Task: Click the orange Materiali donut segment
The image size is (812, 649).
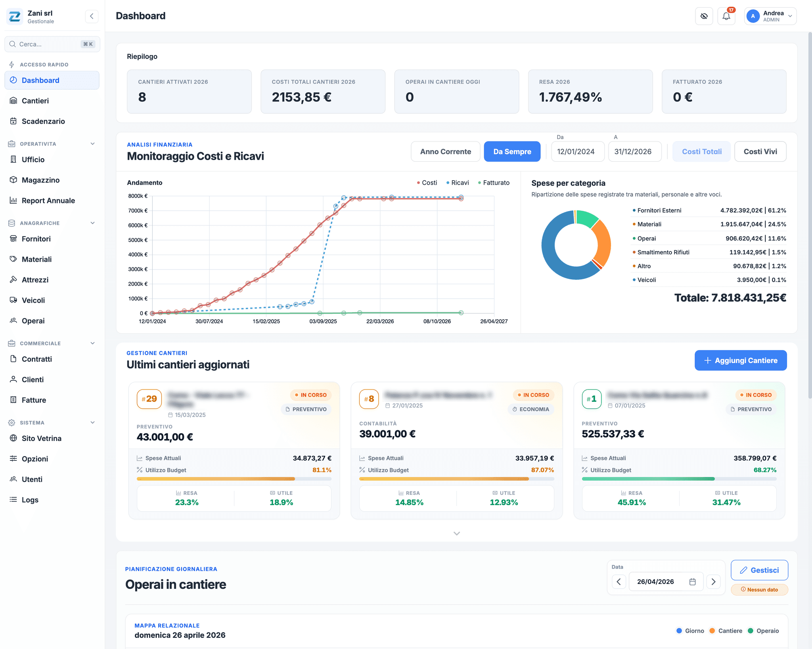Action: [x=603, y=242]
